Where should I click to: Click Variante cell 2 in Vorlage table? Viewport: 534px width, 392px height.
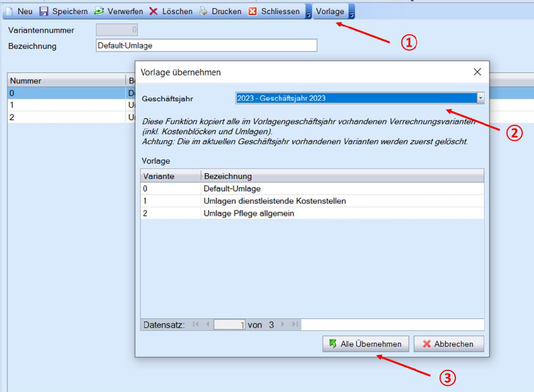(x=171, y=213)
